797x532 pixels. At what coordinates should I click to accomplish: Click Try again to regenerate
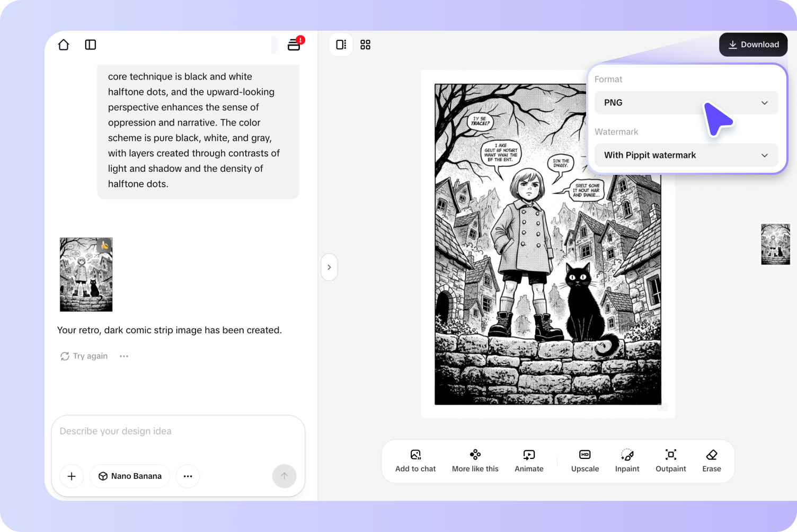point(84,356)
